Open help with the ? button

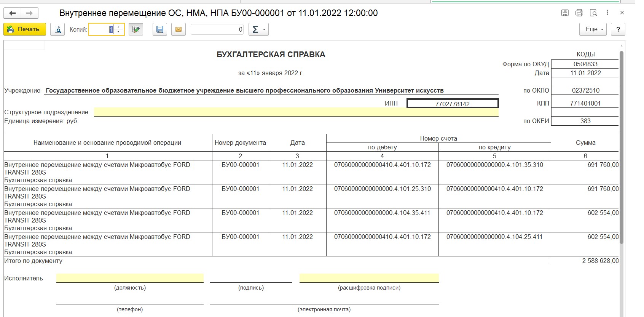[x=618, y=29]
